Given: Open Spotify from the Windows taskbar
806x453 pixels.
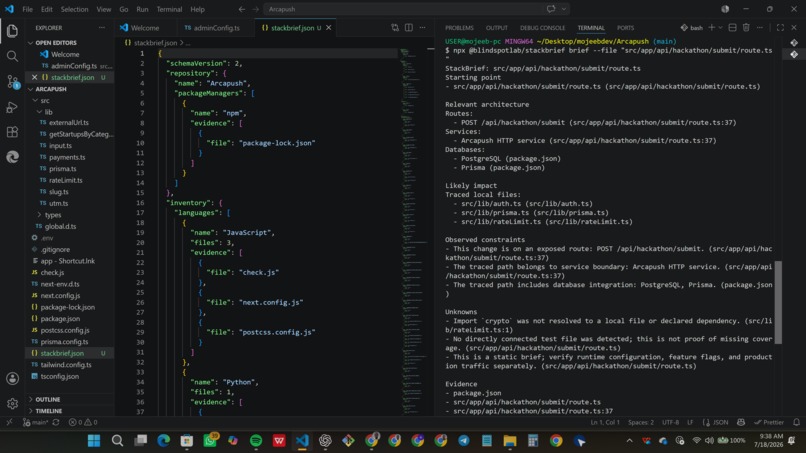Looking at the screenshot, I should pos(255,441).
